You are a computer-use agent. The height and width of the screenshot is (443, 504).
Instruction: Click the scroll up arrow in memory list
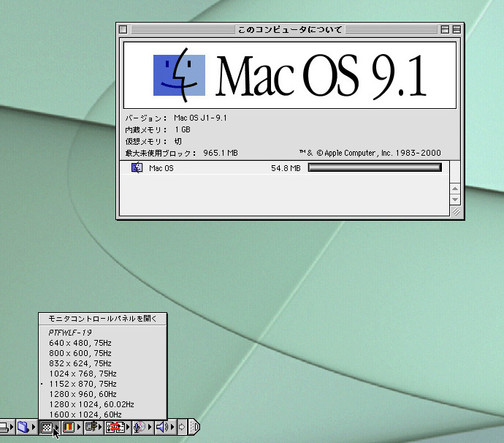tap(455, 189)
